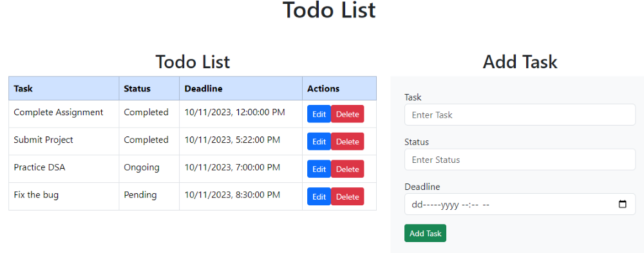This screenshot has height=253, width=644.
Task: Click the Task column header
Action: (x=64, y=88)
